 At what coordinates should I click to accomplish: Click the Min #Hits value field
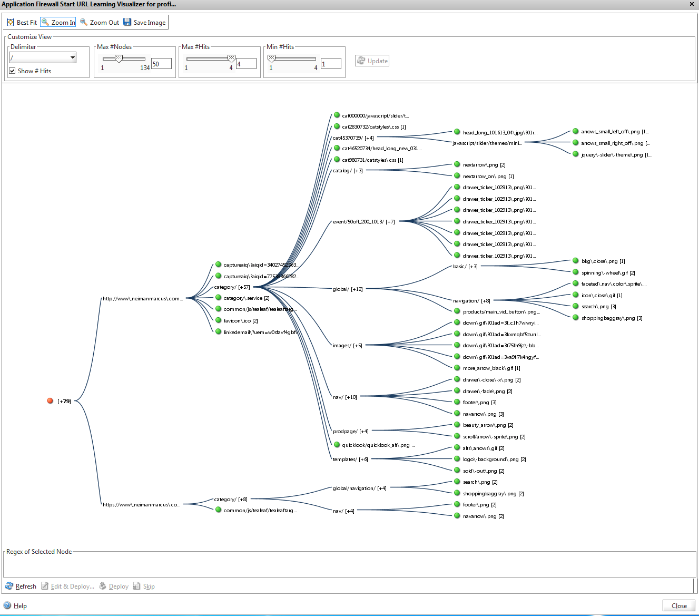[x=331, y=64]
